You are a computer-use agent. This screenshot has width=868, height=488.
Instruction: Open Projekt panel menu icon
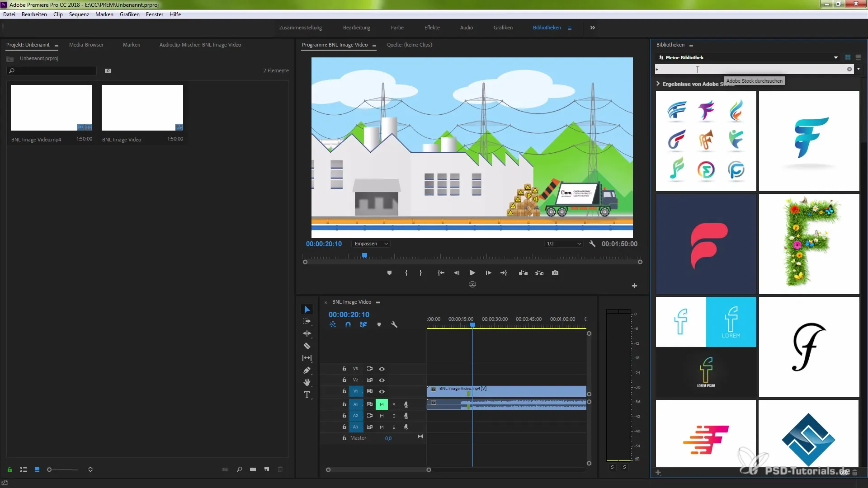point(56,45)
